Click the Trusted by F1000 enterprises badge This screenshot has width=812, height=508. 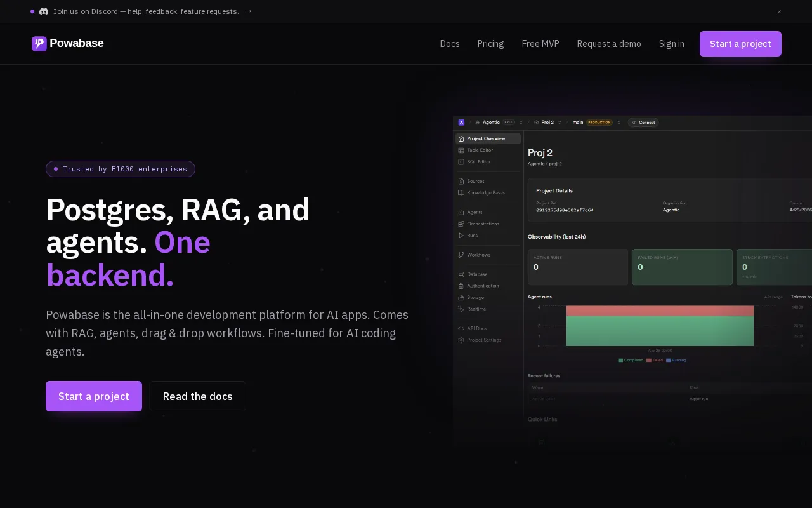tap(121, 169)
